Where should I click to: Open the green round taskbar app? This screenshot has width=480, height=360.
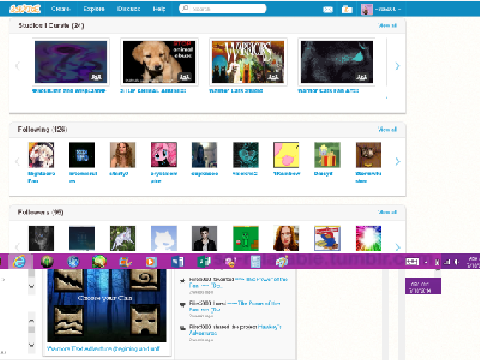(47, 262)
